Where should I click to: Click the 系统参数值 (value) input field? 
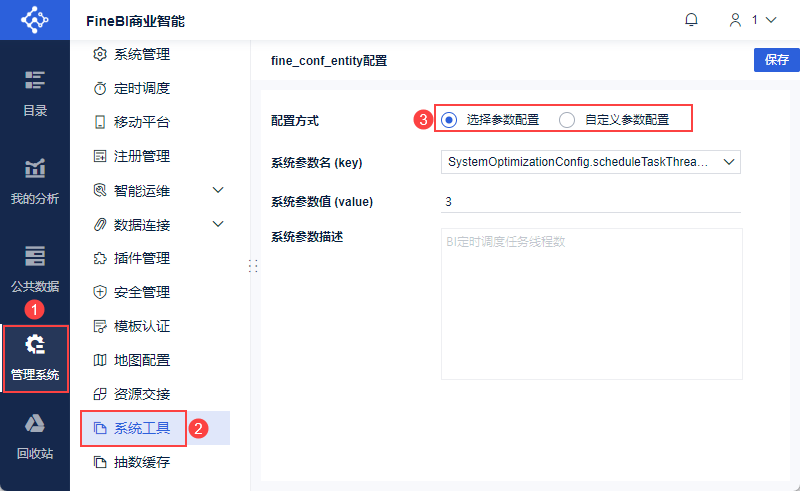pyautogui.click(x=590, y=202)
